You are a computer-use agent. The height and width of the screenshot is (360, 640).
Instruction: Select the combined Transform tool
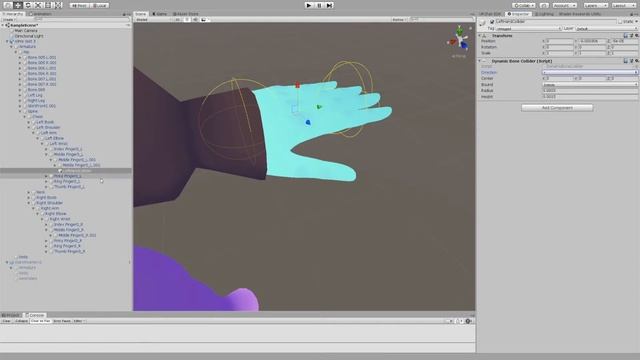pyautogui.click(x=58, y=5)
